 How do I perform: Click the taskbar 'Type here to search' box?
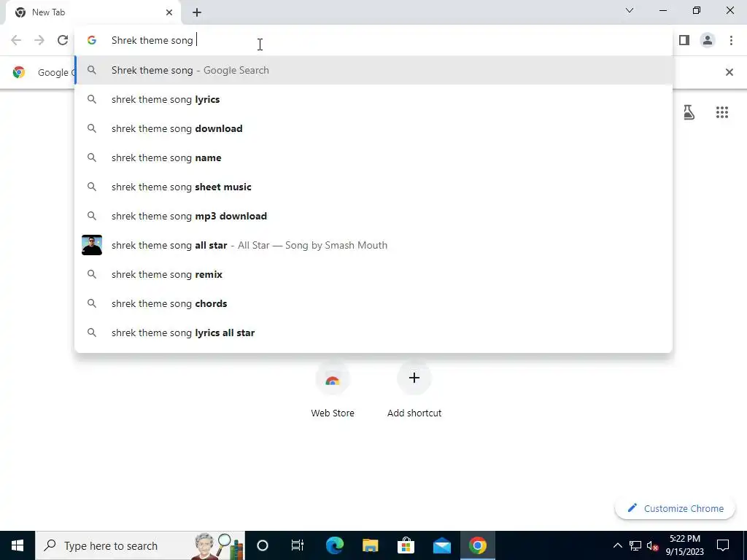(x=140, y=545)
